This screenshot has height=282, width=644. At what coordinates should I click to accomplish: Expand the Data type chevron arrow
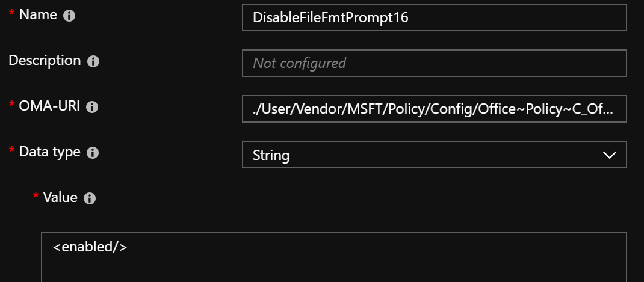[x=609, y=155]
